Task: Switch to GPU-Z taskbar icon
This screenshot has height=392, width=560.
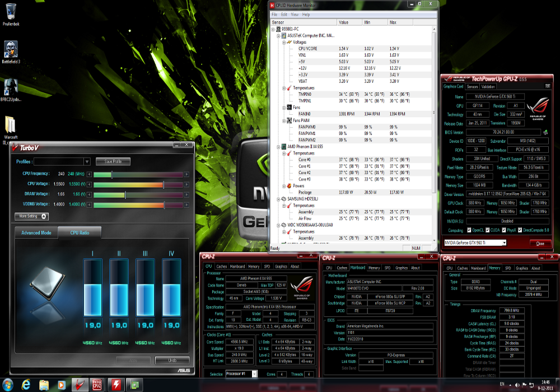Action: pyautogui.click(x=134, y=385)
